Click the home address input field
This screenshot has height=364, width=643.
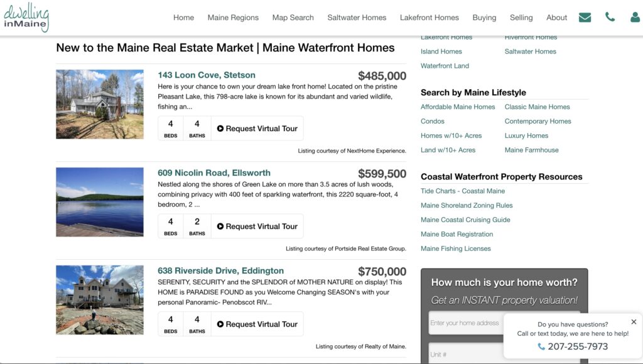[x=465, y=323]
